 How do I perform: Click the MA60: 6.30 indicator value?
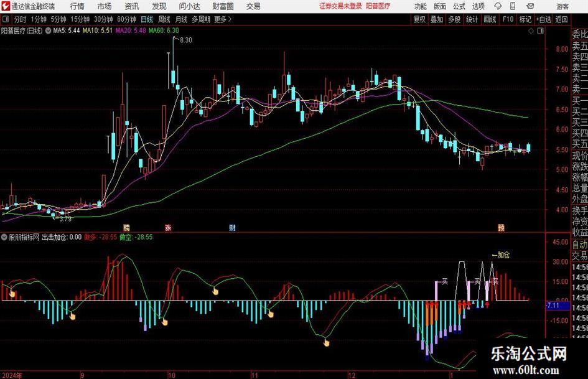[x=164, y=30]
